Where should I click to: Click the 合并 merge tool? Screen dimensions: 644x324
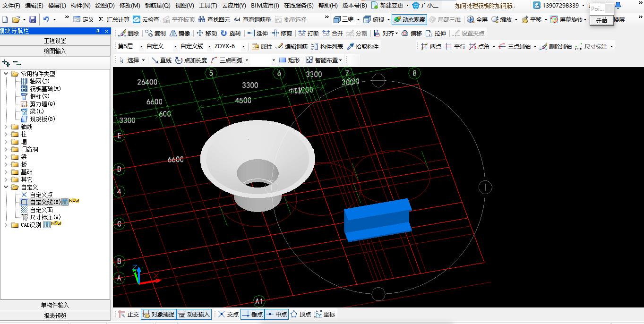(x=333, y=34)
